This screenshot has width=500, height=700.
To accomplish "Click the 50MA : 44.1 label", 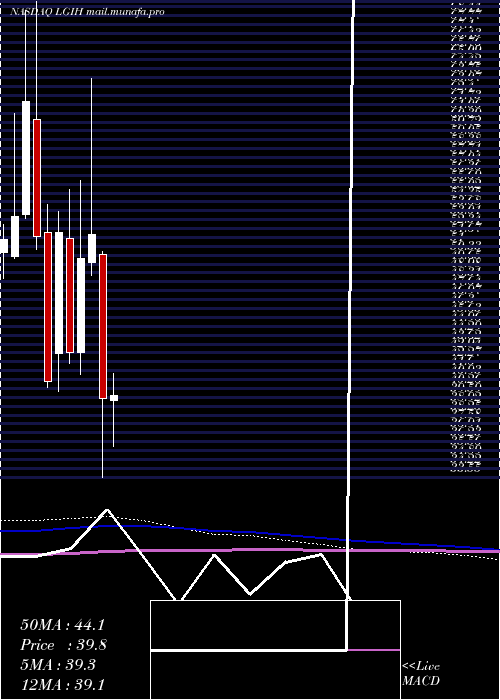I will pyautogui.click(x=62, y=625).
